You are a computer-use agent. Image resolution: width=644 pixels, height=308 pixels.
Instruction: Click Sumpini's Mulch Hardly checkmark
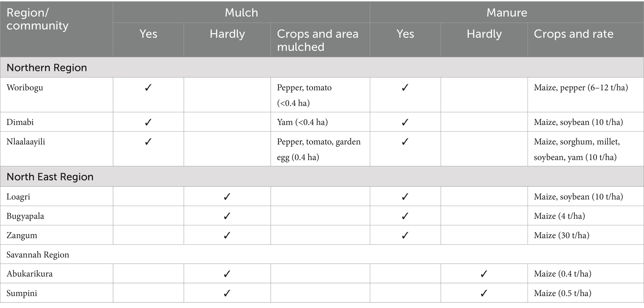click(227, 293)
